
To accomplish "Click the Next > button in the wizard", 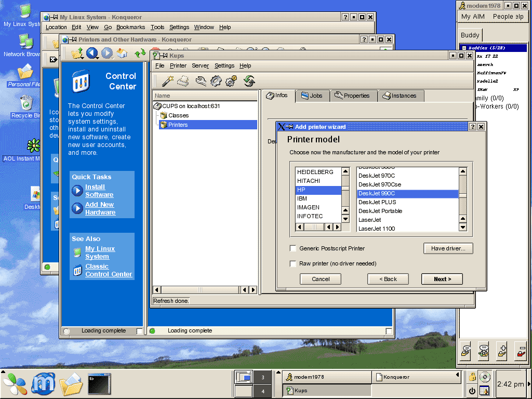I will click(x=442, y=279).
